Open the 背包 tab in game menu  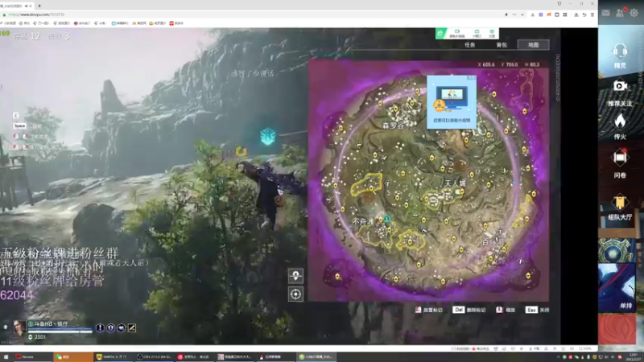coord(502,45)
